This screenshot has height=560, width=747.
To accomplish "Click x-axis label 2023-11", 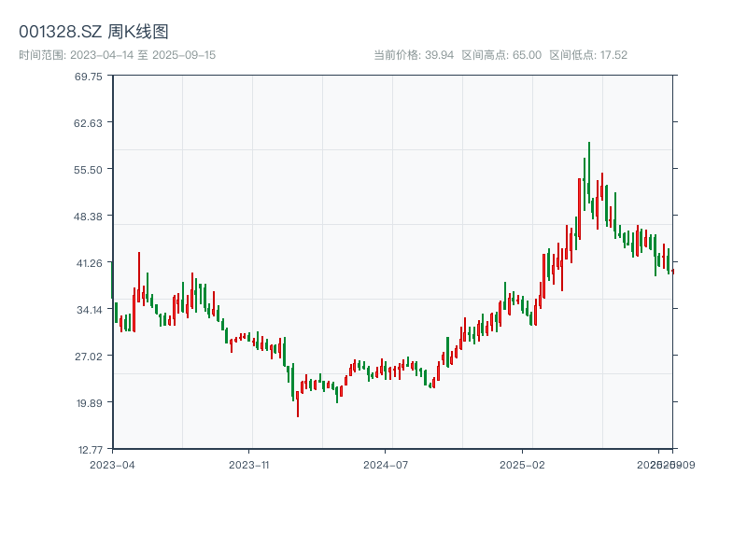I will [249, 465].
